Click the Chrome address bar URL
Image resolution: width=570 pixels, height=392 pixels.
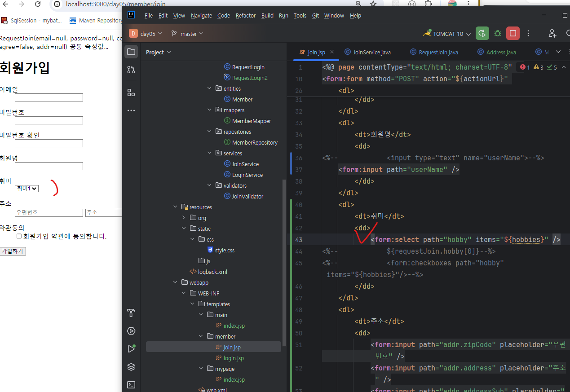click(115, 4)
